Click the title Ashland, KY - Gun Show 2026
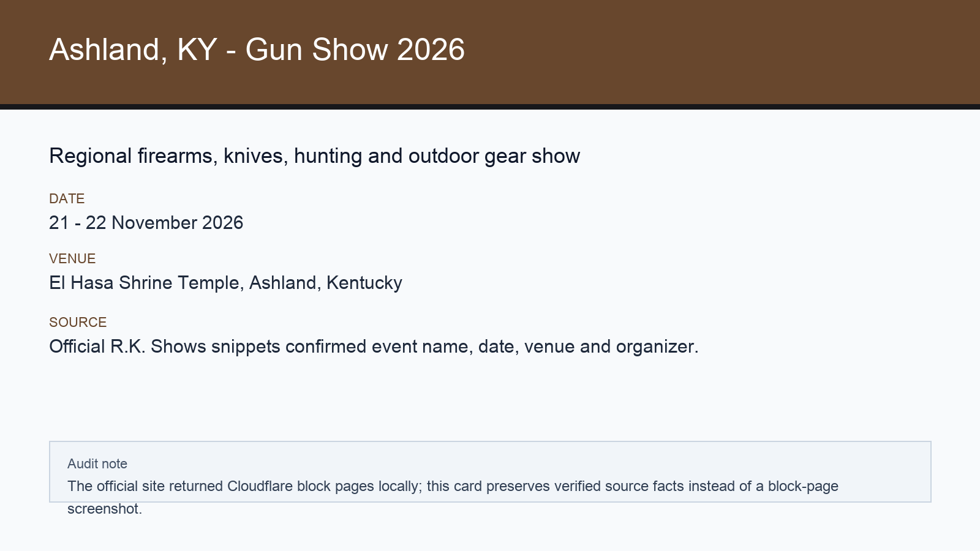Image resolution: width=980 pixels, height=551 pixels. 257,50
